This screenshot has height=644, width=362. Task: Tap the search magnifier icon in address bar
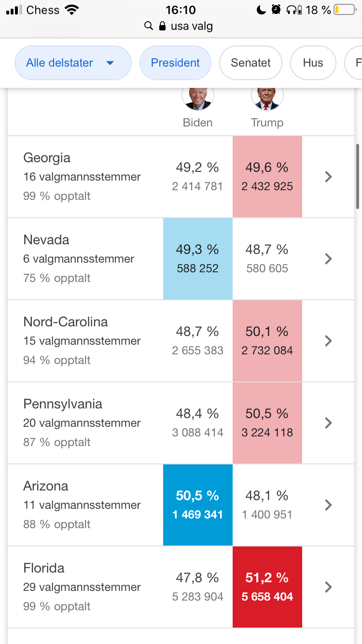pos(149,26)
